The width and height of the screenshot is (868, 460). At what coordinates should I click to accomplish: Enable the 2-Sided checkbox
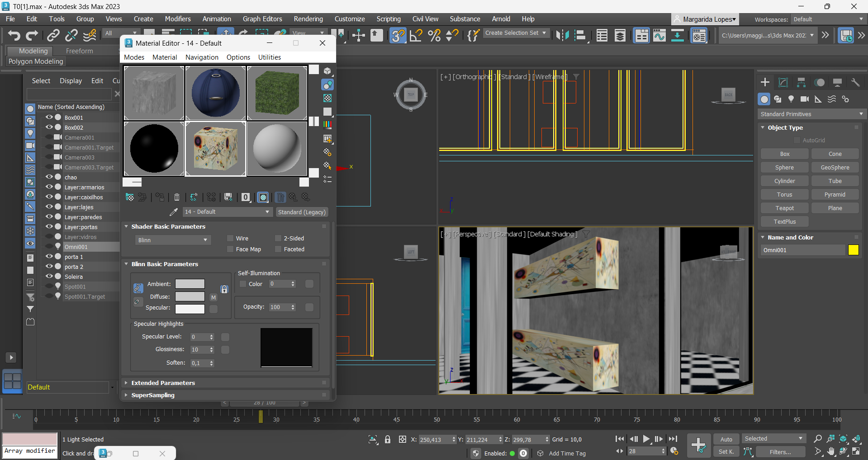coord(278,238)
